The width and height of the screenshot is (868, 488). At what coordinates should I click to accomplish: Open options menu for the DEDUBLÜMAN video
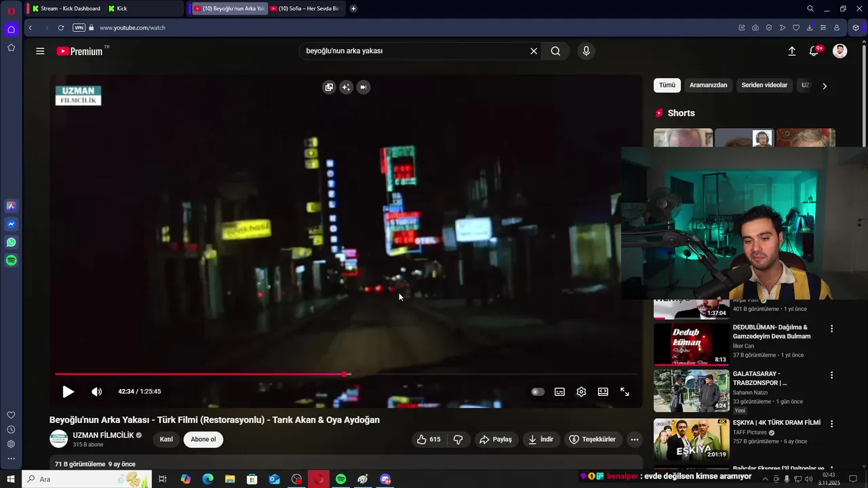point(831,329)
